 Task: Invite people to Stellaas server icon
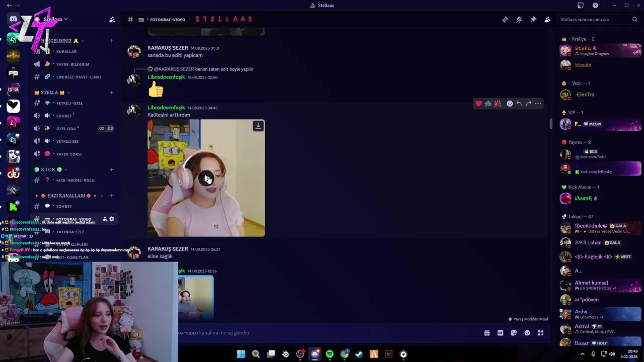coord(112,20)
